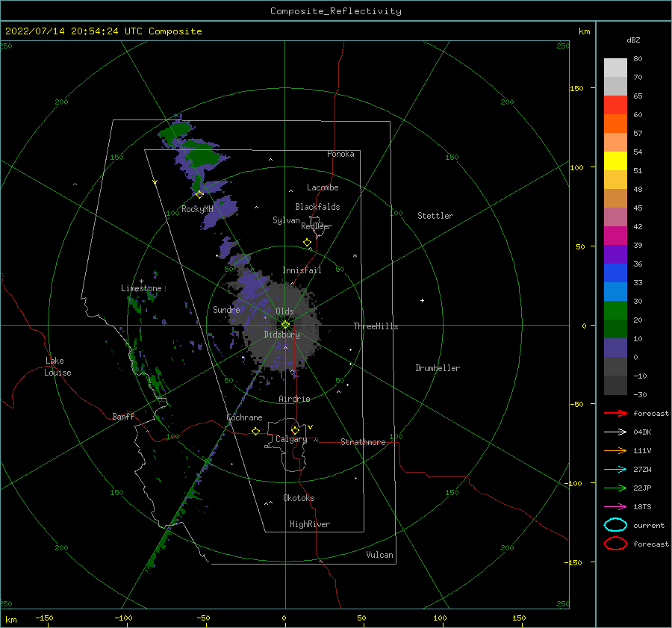
Task: Click the white asterisk marker south of Stettler
Action: 355,256
